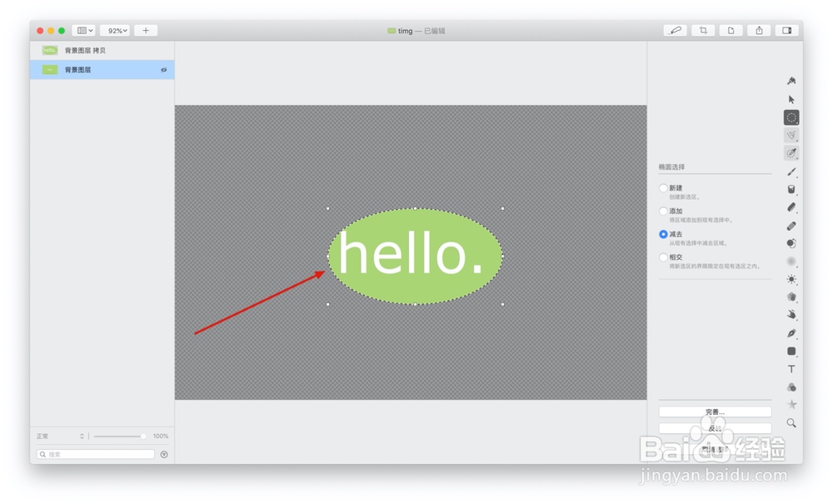The width and height of the screenshot is (833, 504).
Task: Click the 完善... refine selection button
Action: (715, 412)
